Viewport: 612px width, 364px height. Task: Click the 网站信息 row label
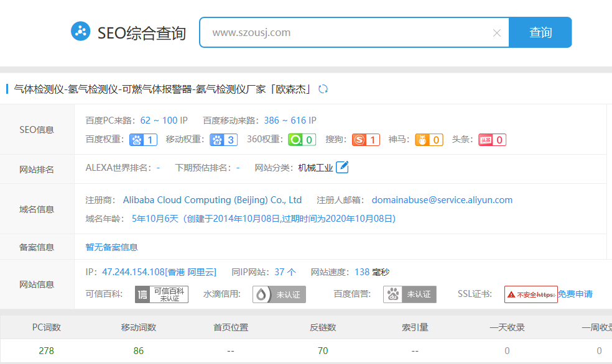point(37,284)
